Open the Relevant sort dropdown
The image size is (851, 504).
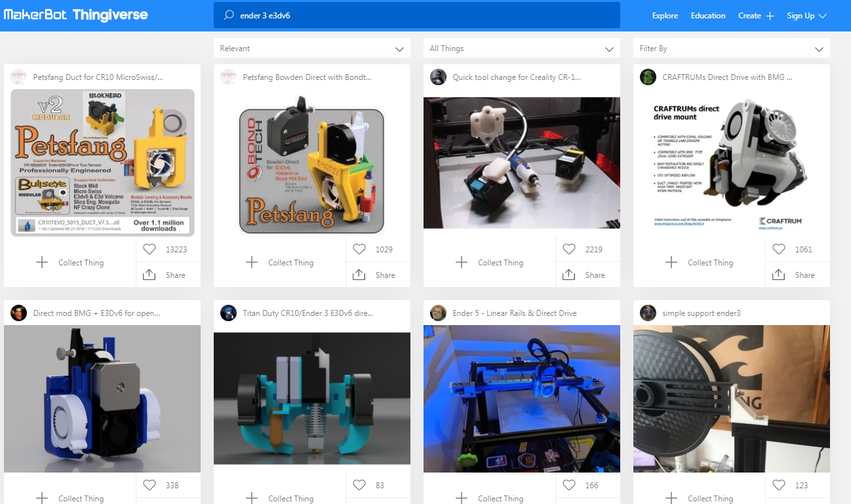pos(312,48)
